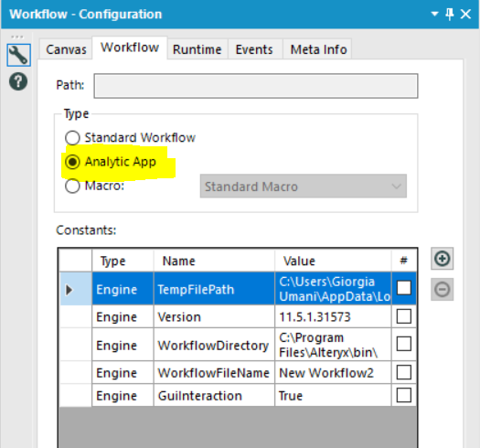Viewport: 480px width, 448px height.
Task: Choose the Macro radio button
Action: pyautogui.click(x=72, y=186)
